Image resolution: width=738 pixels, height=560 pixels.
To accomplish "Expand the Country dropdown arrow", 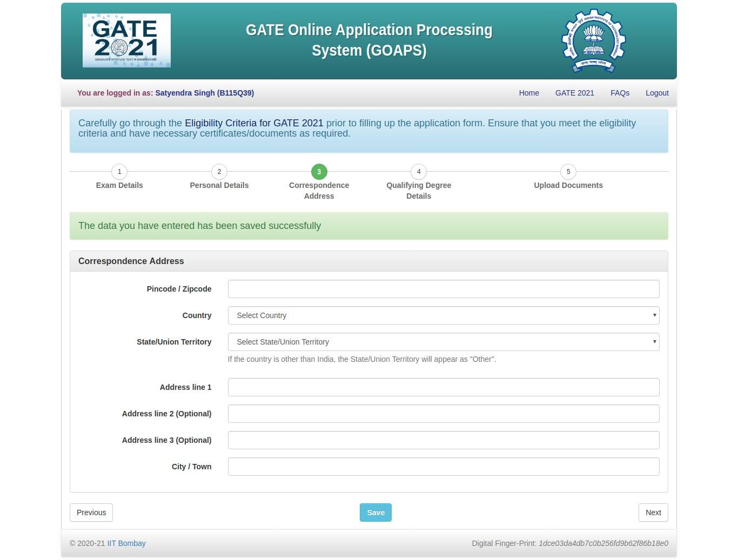I will coord(654,315).
